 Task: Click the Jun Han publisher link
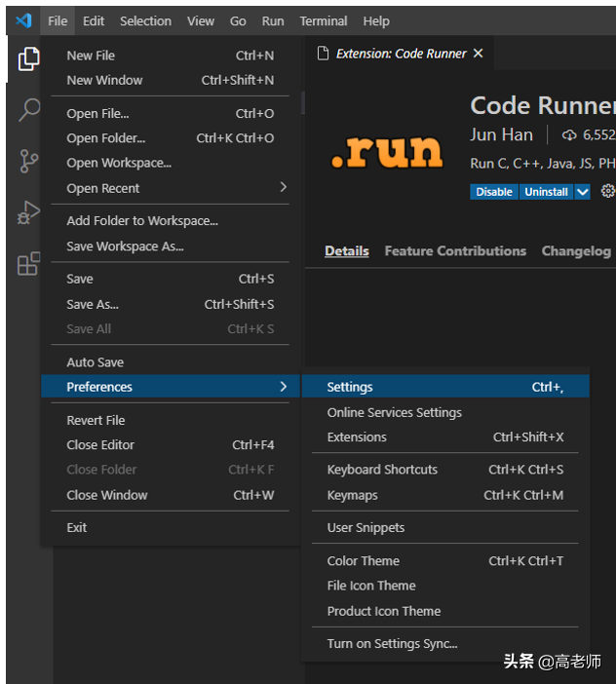pyautogui.click(x=501, y=134)
